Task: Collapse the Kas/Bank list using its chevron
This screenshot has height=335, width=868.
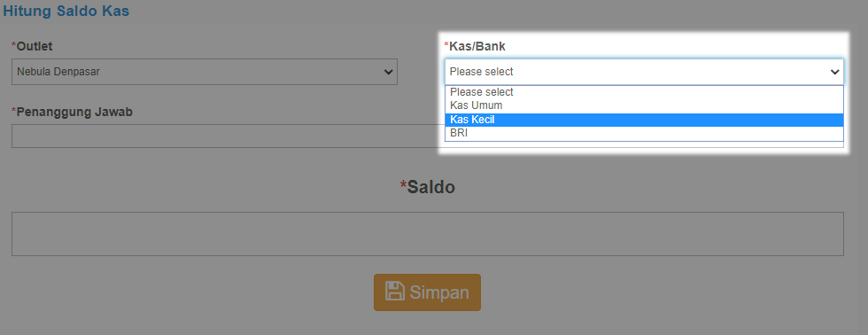Action: pos(834,72)
